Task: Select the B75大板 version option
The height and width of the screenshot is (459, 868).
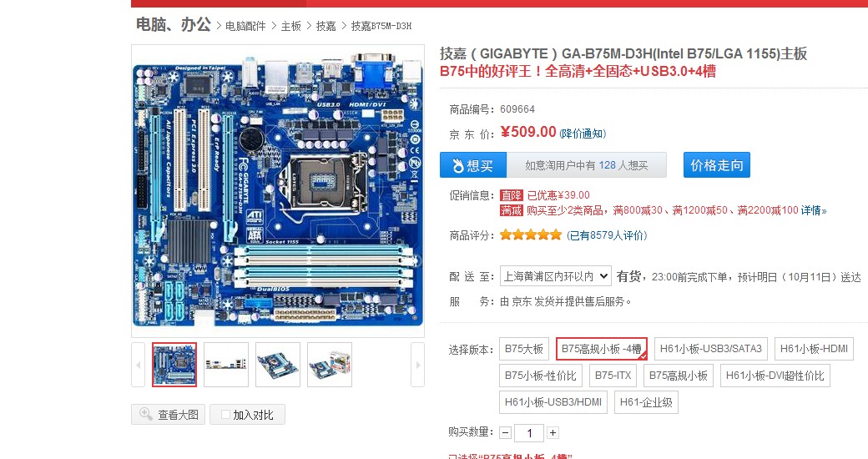Action: tap(523, 349)
